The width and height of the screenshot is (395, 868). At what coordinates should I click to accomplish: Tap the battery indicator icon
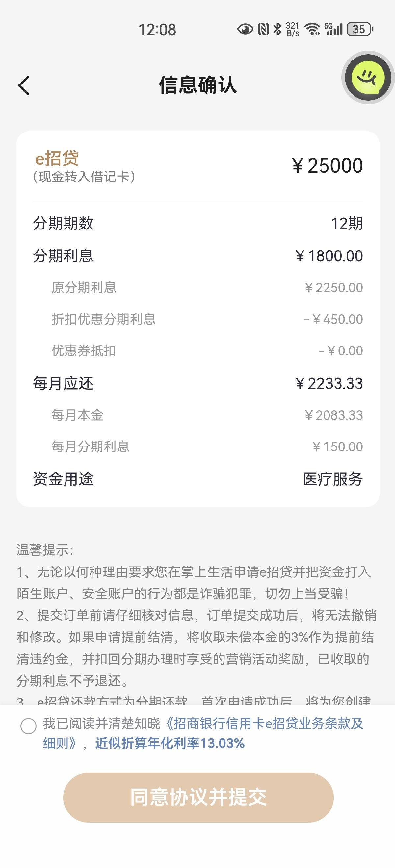point(360,29)
